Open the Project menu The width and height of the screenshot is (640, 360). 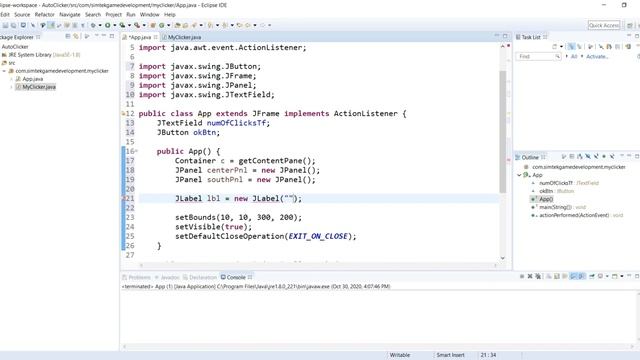click(113, 14)
